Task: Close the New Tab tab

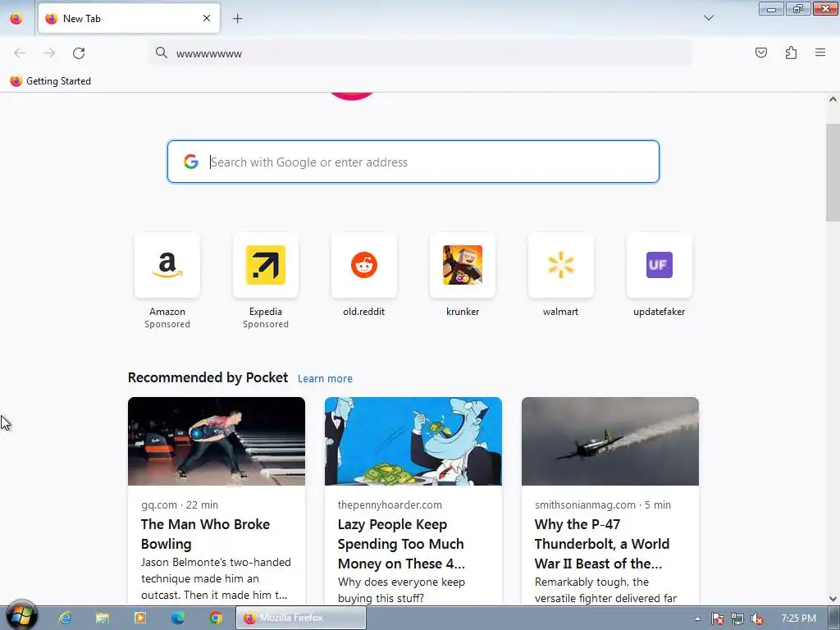Action: (x=207, y=18)
